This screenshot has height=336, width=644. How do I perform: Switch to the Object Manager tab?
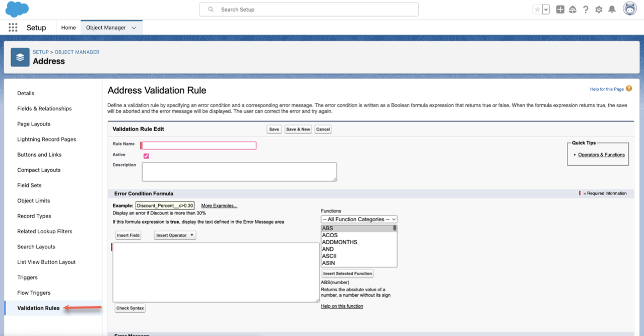coord(106,28)
